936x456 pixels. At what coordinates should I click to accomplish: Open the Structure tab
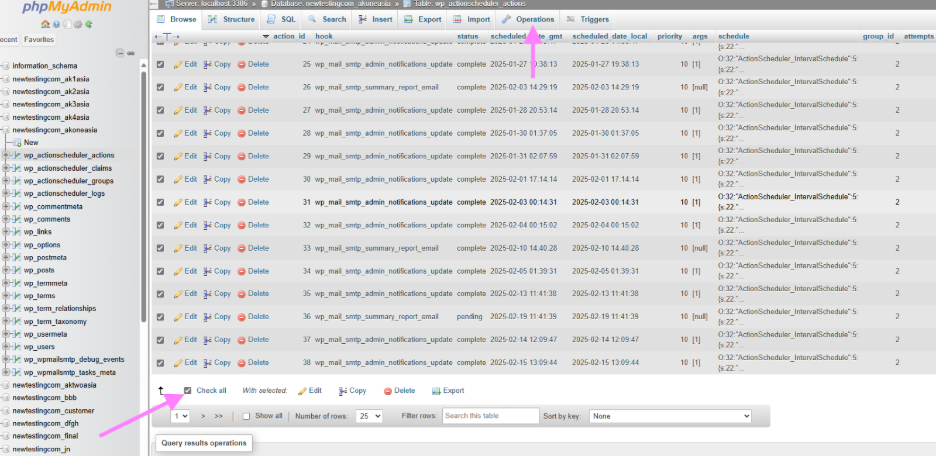(231, 19)
